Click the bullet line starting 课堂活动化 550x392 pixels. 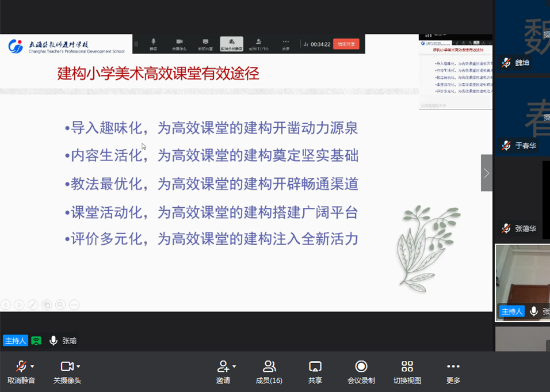[x=212, y=212]
